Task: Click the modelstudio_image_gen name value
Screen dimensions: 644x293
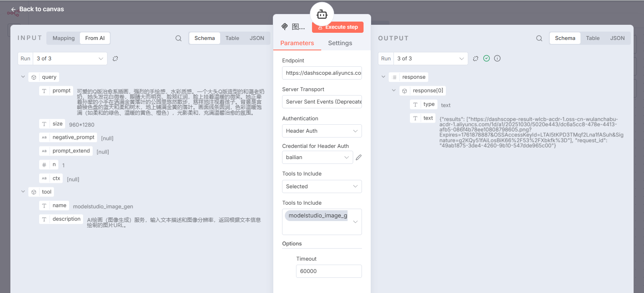Action: pyautogui.click(x=103, y=207)
